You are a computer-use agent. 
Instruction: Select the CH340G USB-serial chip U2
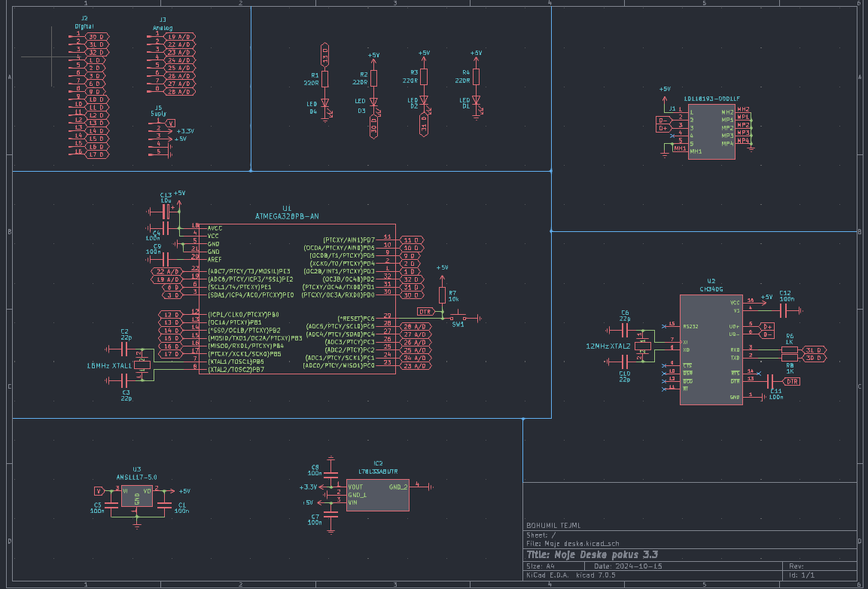711,350
